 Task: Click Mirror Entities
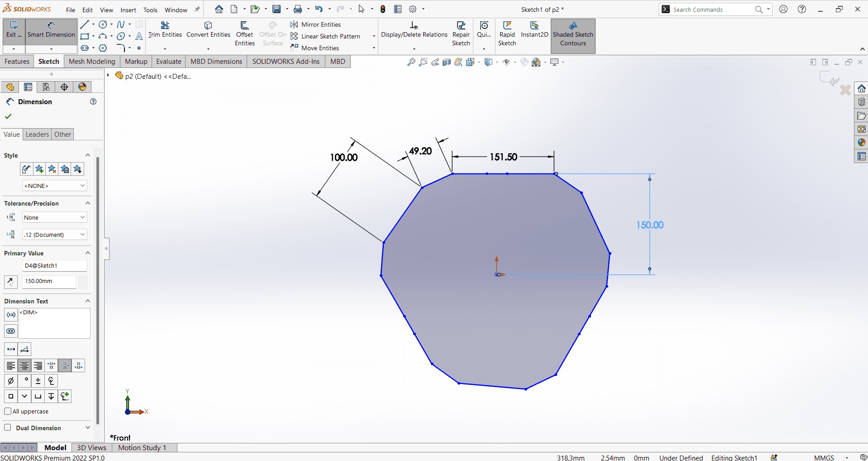316,24
